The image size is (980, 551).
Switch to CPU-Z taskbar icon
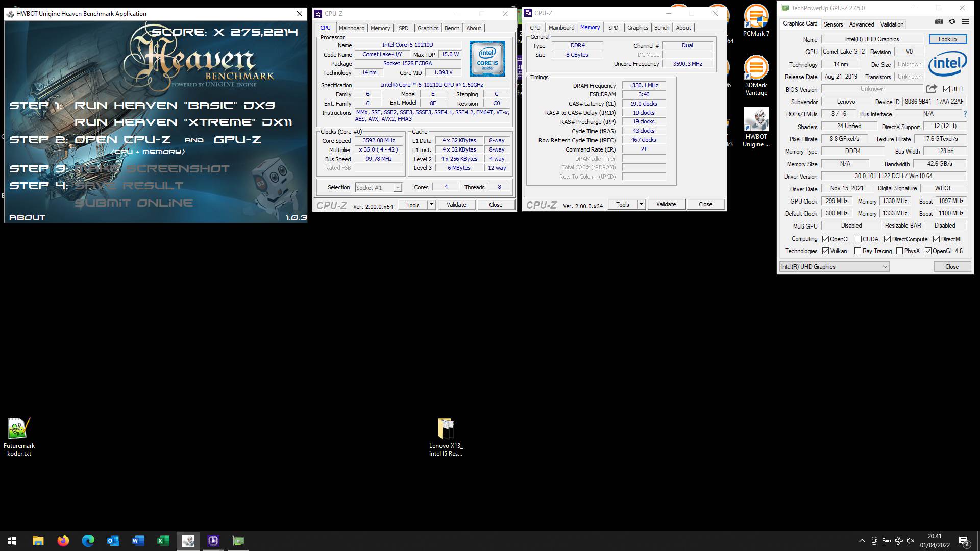[x=213, y=541]
